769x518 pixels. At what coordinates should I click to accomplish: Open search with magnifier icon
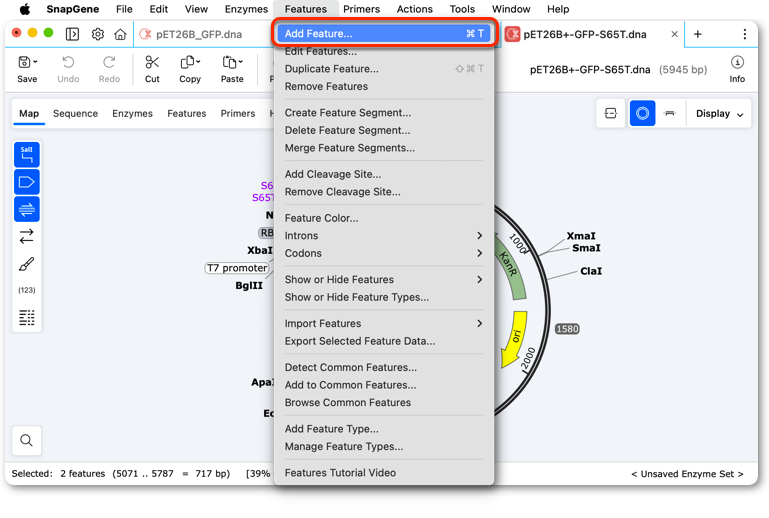(26, 440)
